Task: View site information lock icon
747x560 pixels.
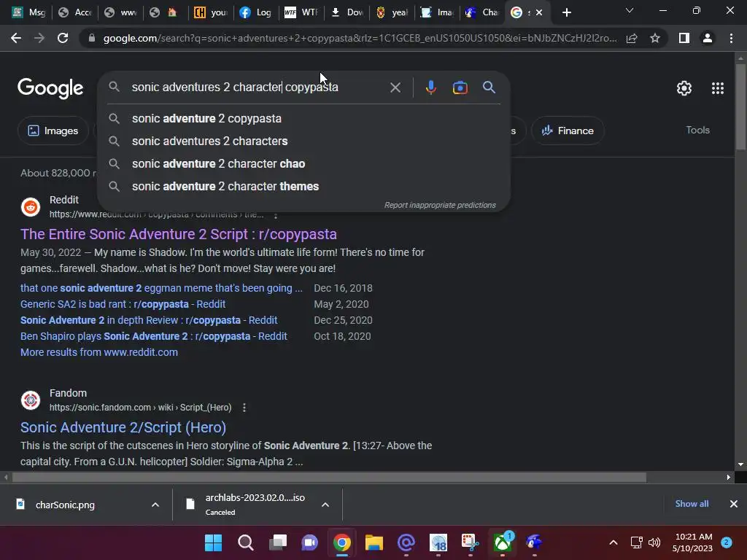Action: 91,38
